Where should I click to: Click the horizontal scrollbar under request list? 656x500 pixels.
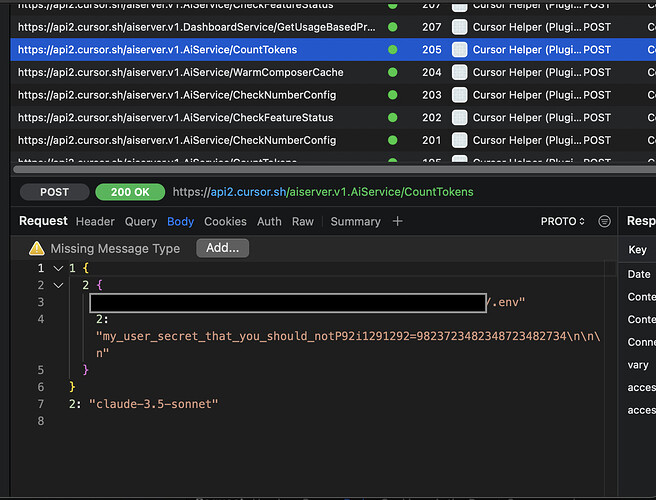[335, 169]
